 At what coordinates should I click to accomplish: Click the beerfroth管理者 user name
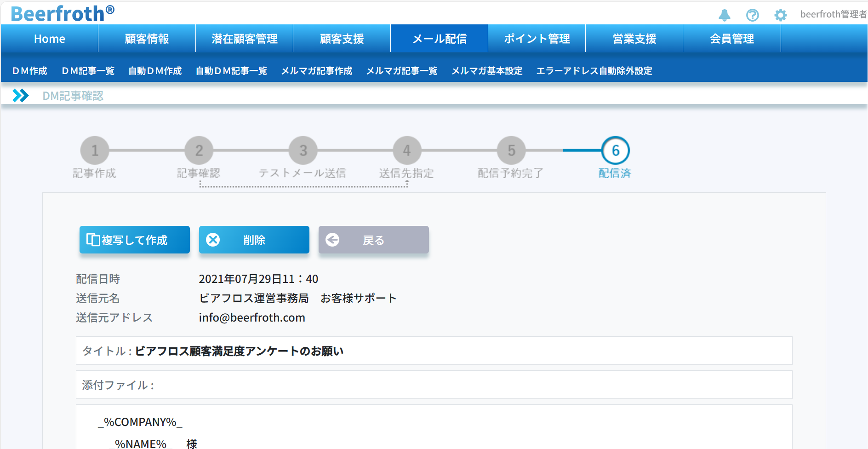point(833,14)
